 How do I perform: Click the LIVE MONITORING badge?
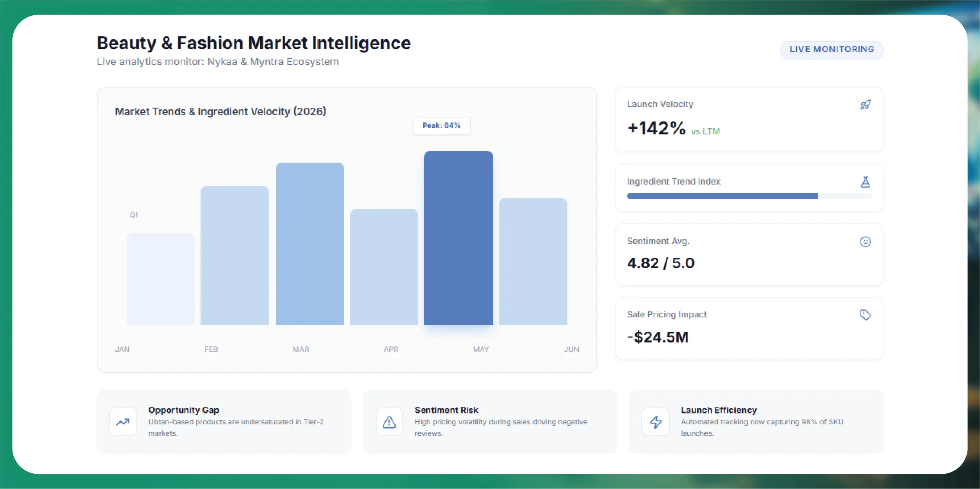831,50
